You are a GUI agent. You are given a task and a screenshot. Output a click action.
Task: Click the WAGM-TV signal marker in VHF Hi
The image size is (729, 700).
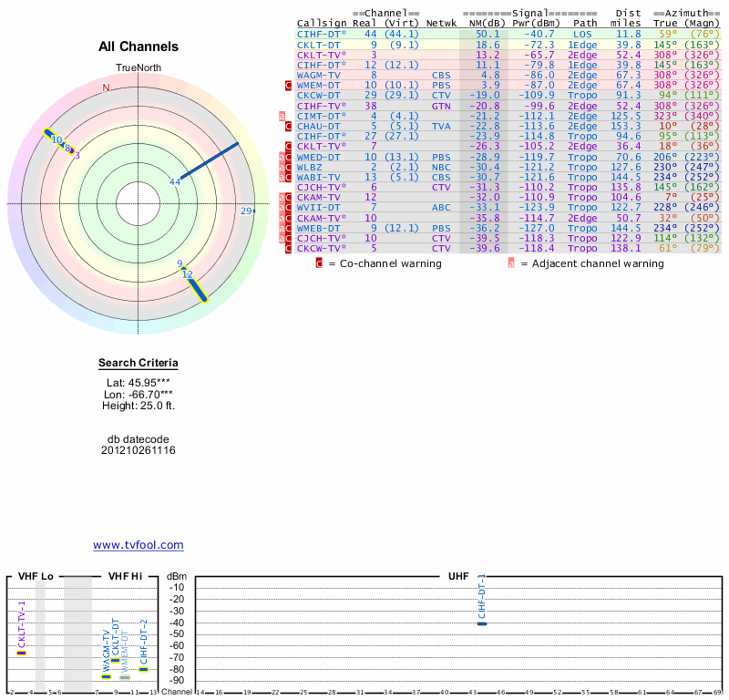[x=106, y=676]
